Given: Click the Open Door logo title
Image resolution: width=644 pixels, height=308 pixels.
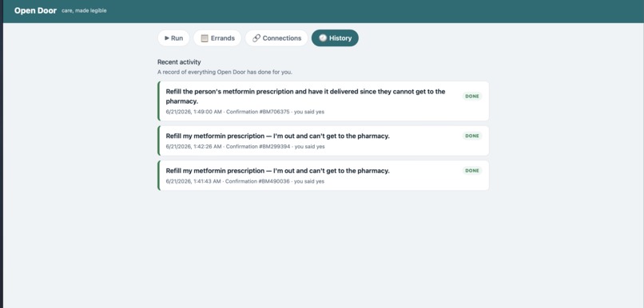Looking at the screenshot, I should tap(35, 10).
